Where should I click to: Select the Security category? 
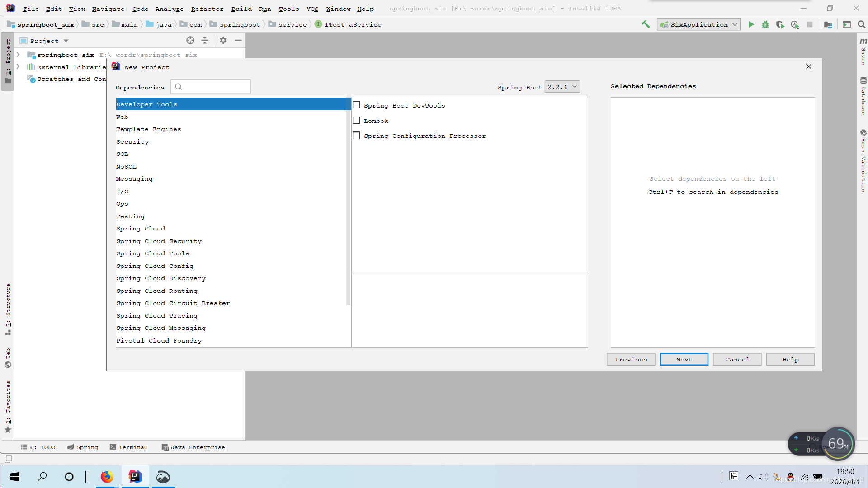(x=231, y=142)
